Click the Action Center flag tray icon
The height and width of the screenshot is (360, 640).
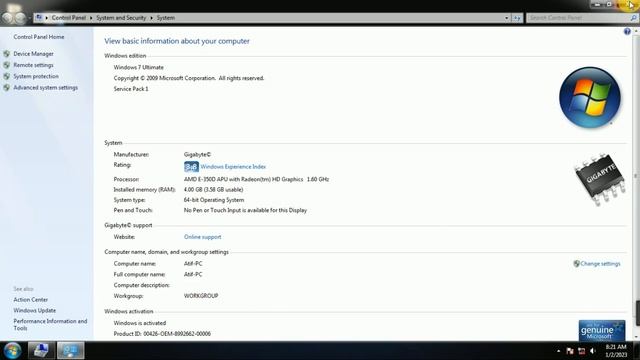pyautogui.click(x=570, y=351)
